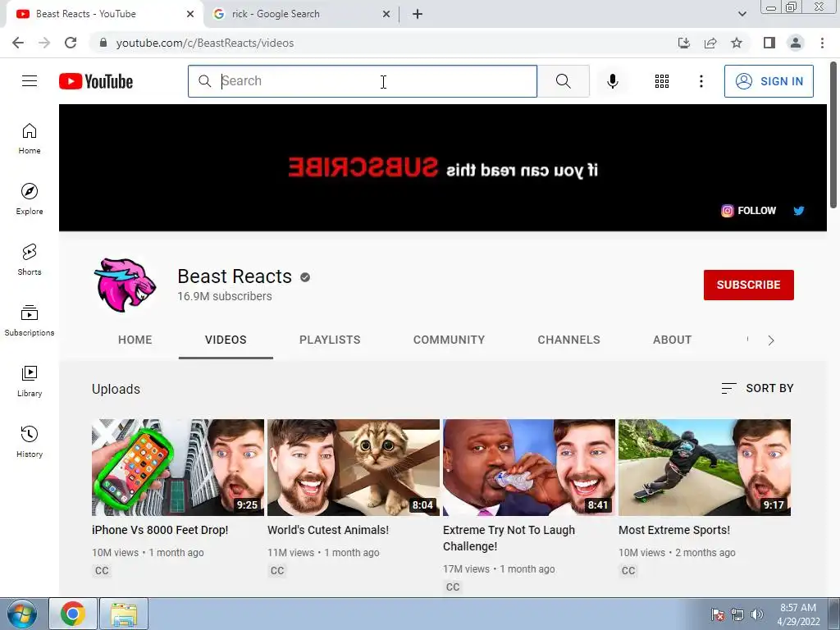Viewport: 840px width, 630px height.
Task: Open Chrome profile avatar
Action: [796, 43]
